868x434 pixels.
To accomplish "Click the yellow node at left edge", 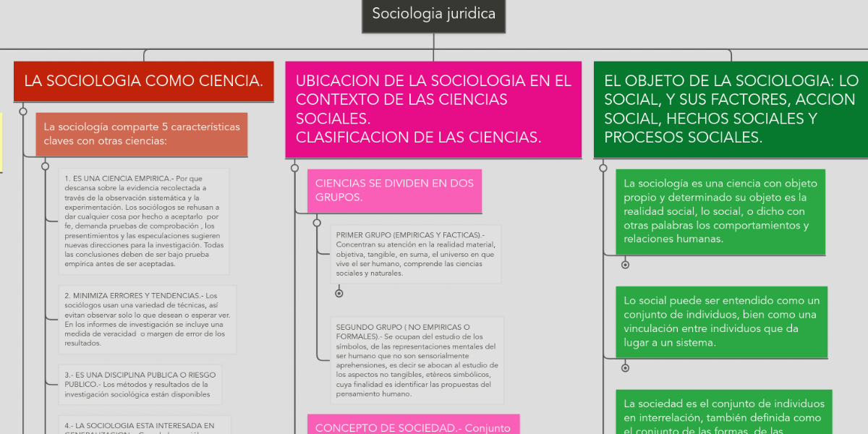I will pyautogui.click(x=1, y=142).
